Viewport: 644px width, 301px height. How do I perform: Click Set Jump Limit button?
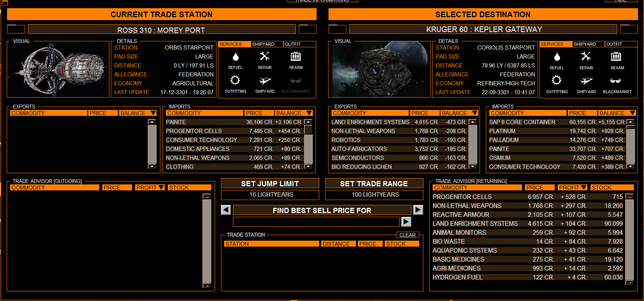(x=270, y=183)
